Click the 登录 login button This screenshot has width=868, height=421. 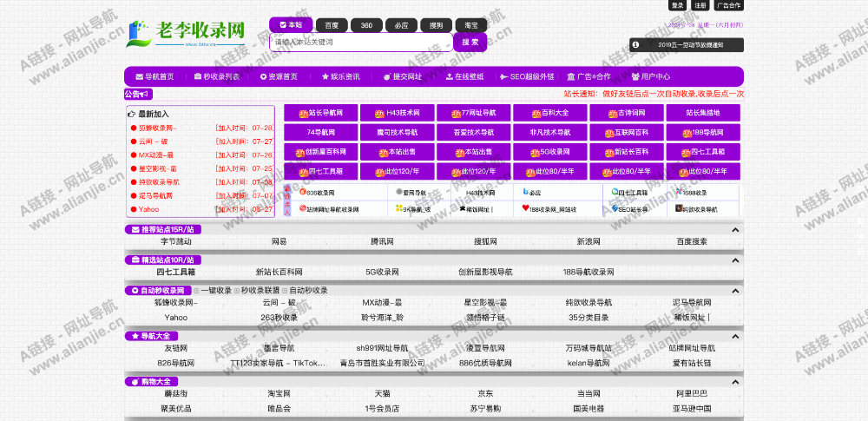click(677, 5)
